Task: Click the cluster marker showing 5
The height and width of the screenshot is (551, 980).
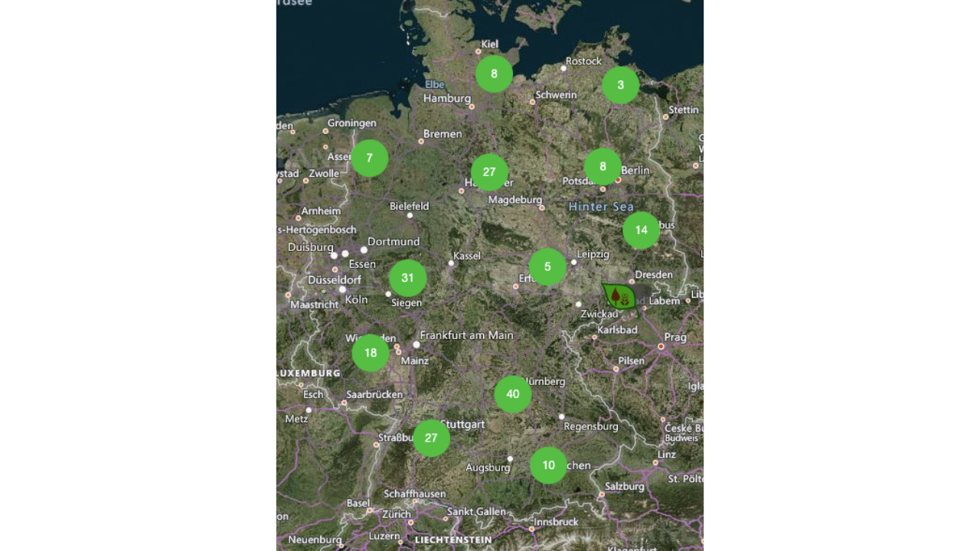Action: [547, 267]
